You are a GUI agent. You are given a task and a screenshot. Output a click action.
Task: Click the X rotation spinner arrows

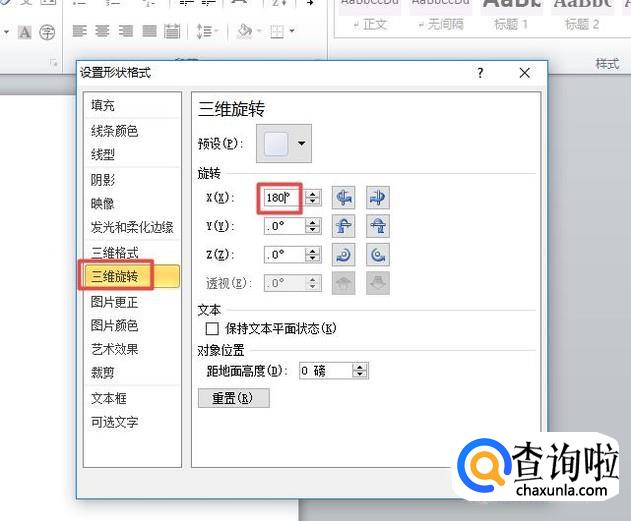pos(313,198)
